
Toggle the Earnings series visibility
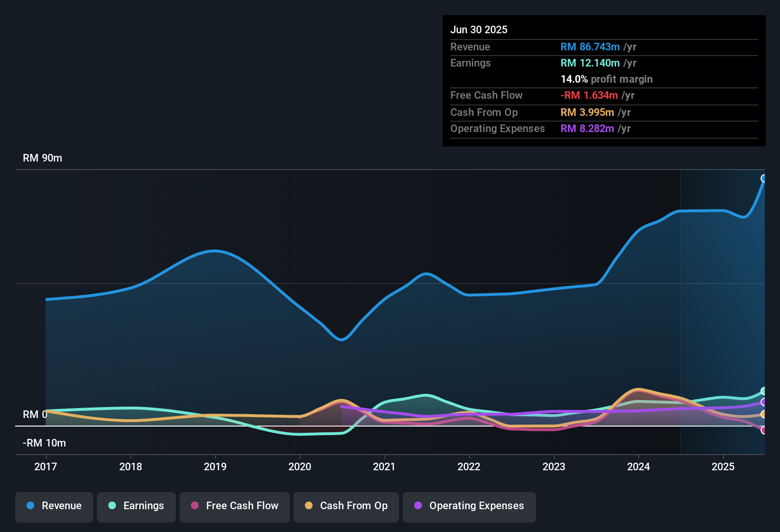click(x=136, y=506)
